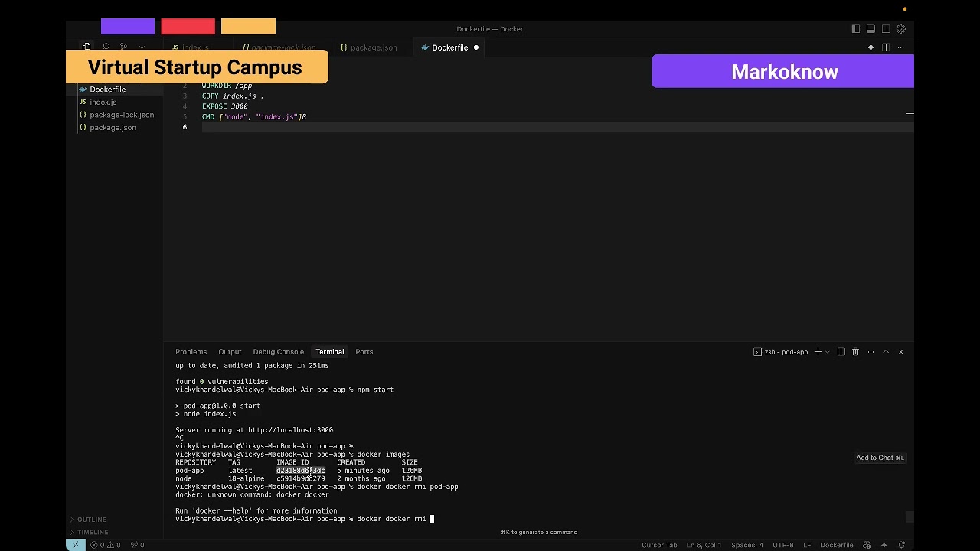Open the settings gear in the title bar

pyautogui.click(x=901, y=29)
